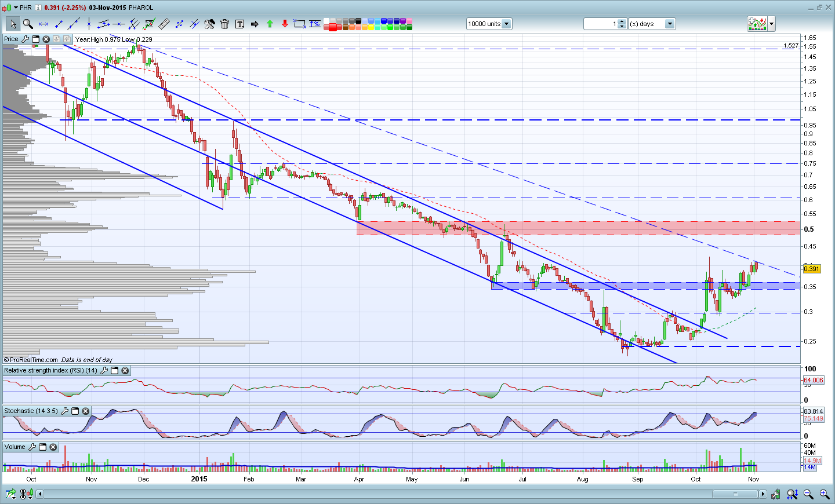Open Stochastic indicator wrench settings
The height and width of the screenshot is (504, 835).
(x=65, y=411)
